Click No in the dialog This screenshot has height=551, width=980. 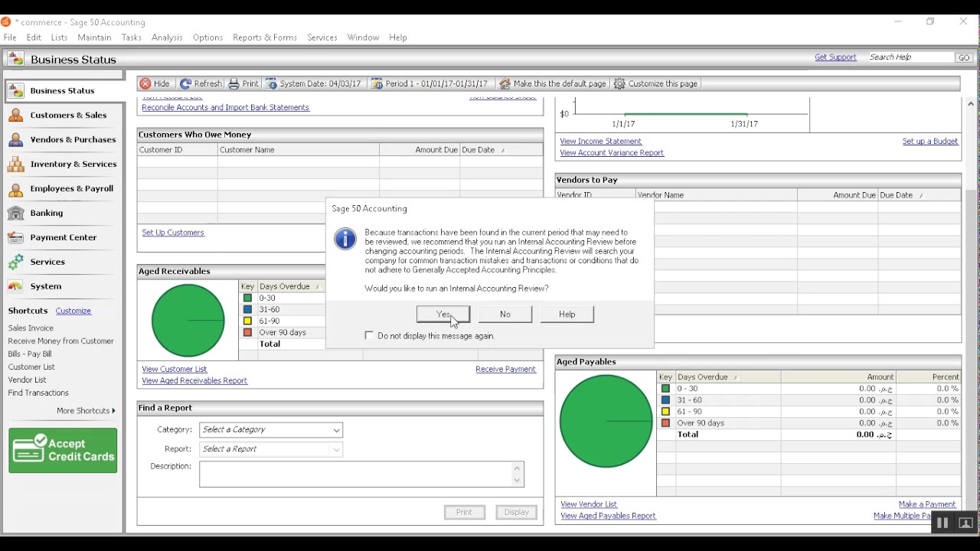(505, 314)
